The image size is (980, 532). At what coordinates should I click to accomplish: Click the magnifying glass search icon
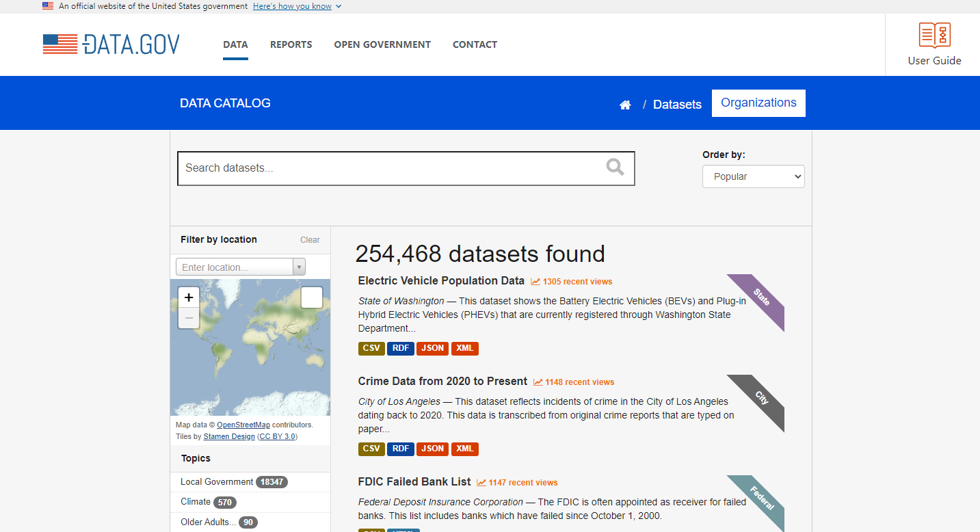615,167
